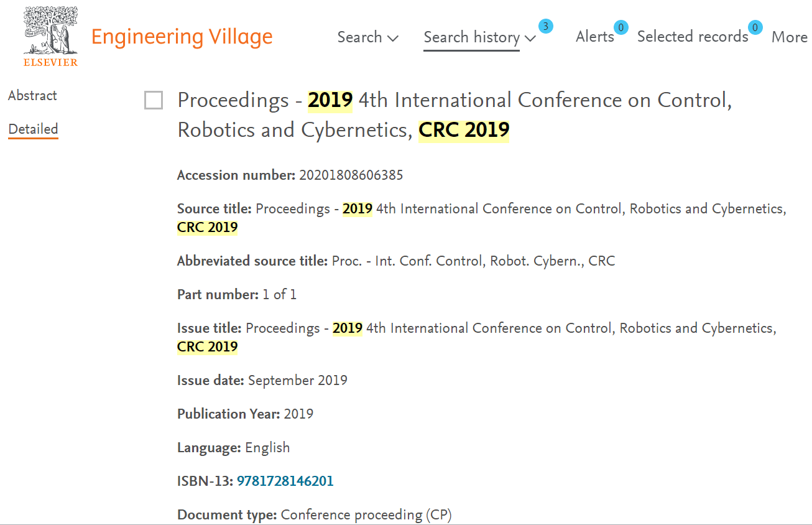
Task: Click Issue date September 2019
Action: pos(298,381)
